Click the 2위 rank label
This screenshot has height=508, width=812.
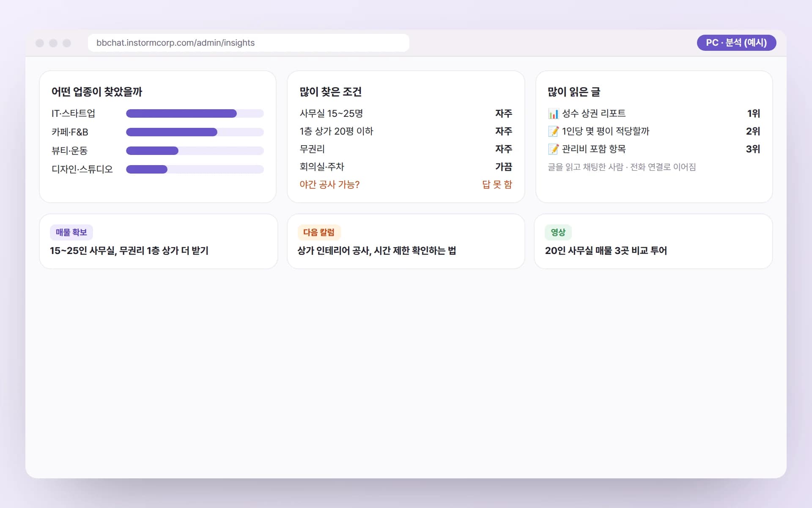click(753, 131)
